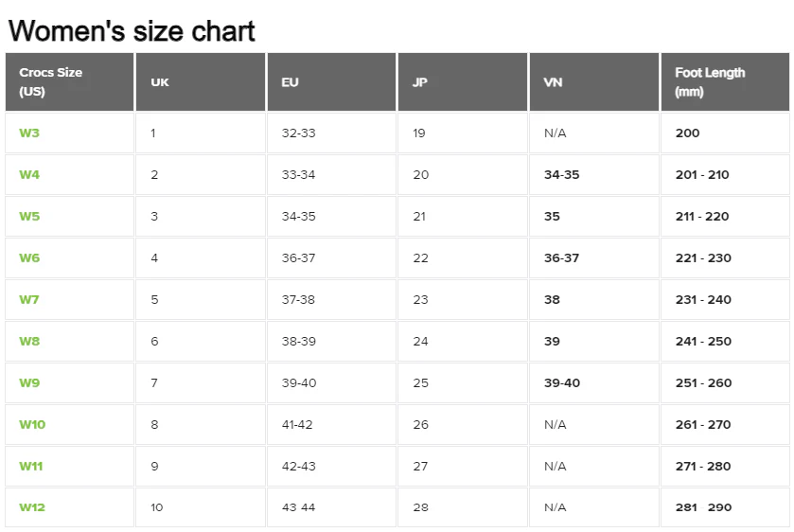Select the W11 Crocs size

31,467
